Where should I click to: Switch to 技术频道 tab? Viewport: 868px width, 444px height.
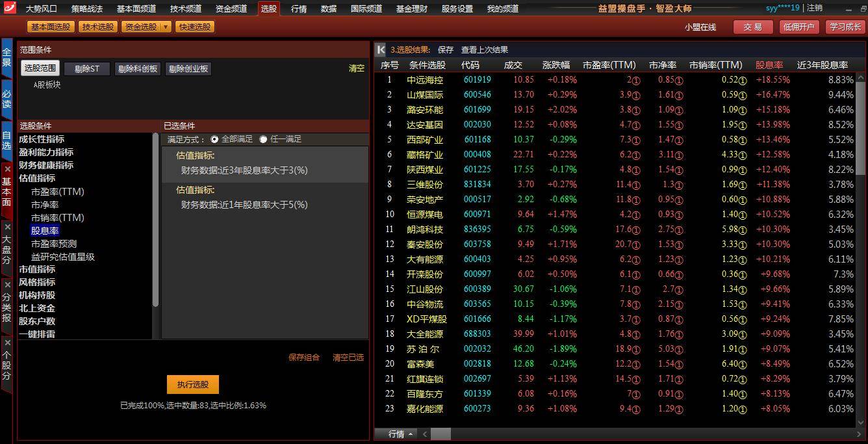pyautogui.click(x=186, y=9)
